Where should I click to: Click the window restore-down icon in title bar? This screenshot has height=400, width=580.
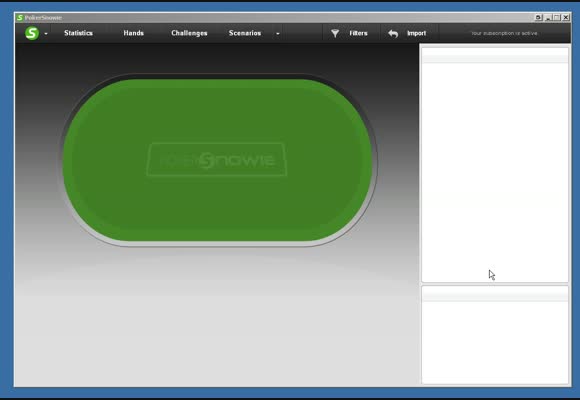coord(539,17)
